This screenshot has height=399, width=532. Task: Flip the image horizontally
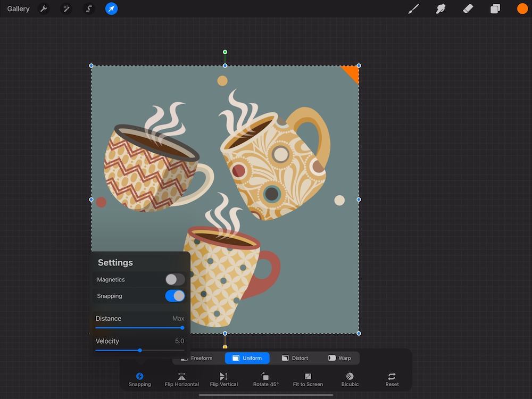pos(181,379)
